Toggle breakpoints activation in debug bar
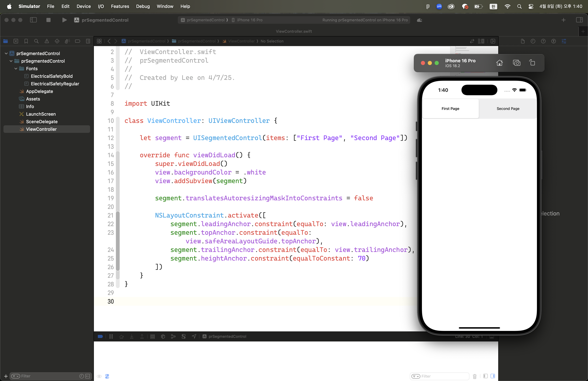The width and height of the screenshot is (588, 381). [100, 336]
